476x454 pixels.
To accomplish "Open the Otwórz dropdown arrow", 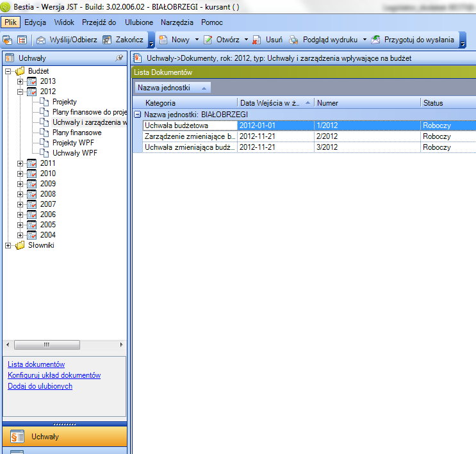I will click(246, 40).
